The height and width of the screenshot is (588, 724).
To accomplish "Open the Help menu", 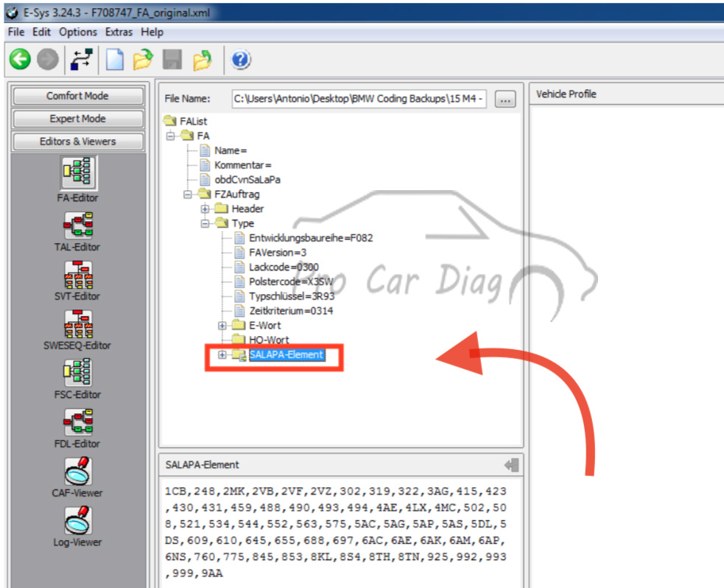I will point(152,32).
